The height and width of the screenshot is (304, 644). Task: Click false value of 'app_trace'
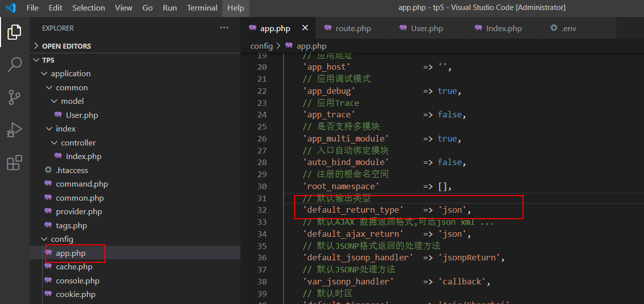click(x=450, y=114)
